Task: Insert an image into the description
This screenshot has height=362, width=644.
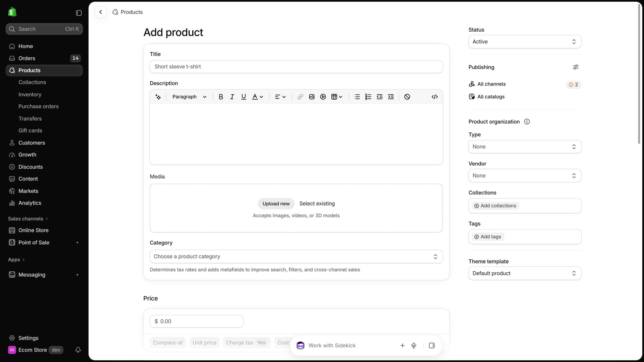Action: coord(312,97)
